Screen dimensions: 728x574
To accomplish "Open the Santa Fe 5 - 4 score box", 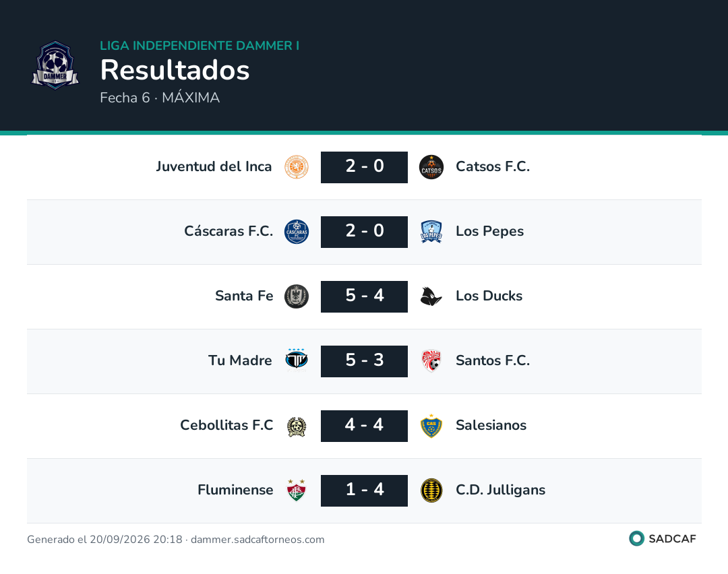I will point(365,296).
